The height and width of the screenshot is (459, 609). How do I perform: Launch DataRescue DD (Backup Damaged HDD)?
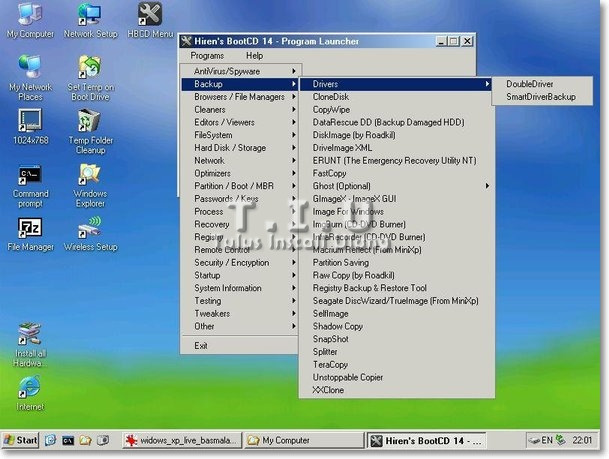tap(397, 122)
